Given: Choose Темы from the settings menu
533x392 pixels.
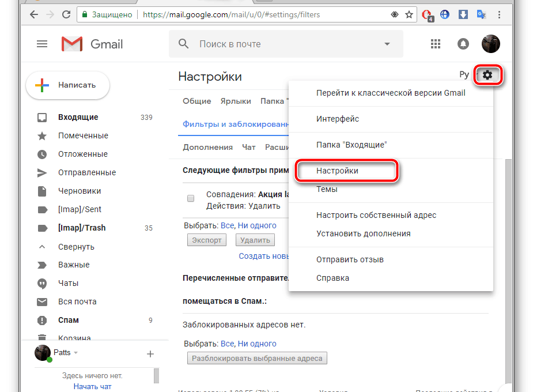Looking at the screenshot, I should tap(327, 189).
